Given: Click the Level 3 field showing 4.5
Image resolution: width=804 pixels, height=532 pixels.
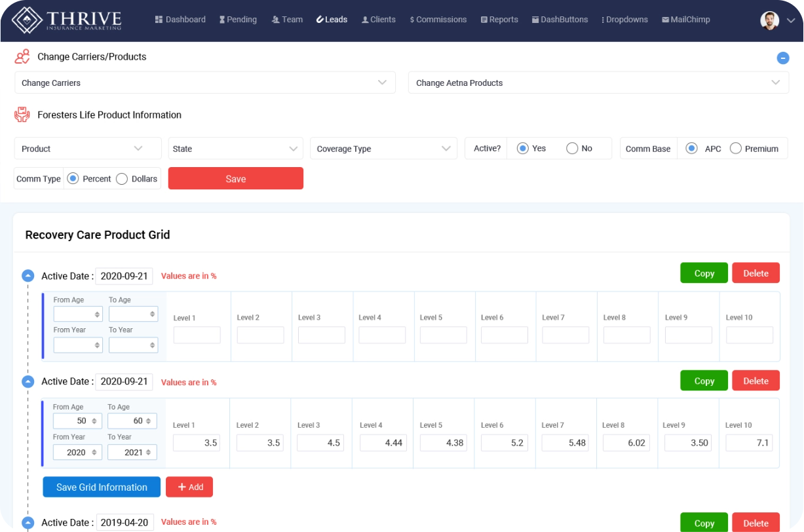Looking at the screenshot, I should [x=320, y=443].
